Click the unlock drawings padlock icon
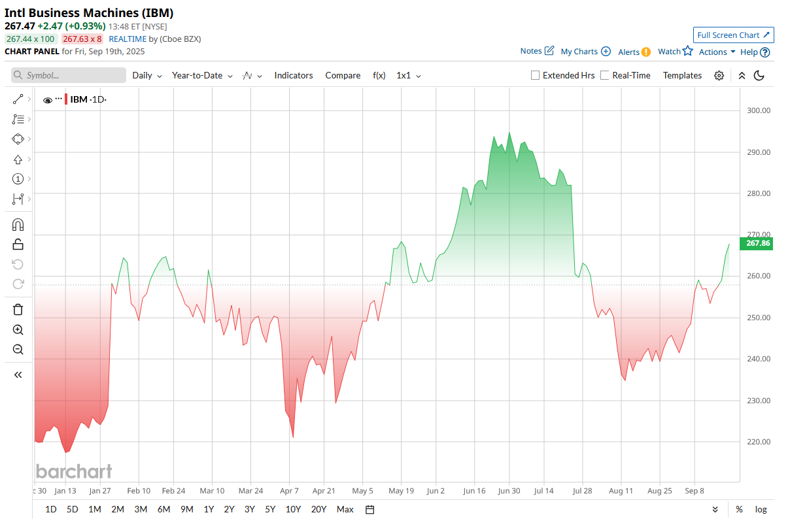790x532 pixels. click(18, 244)
